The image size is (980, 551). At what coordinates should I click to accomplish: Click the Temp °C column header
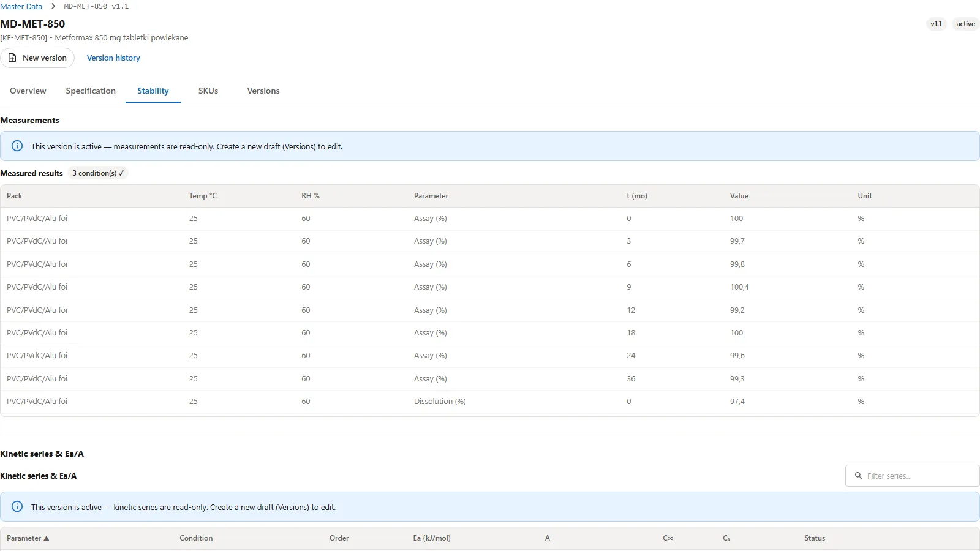coord(203,196)
